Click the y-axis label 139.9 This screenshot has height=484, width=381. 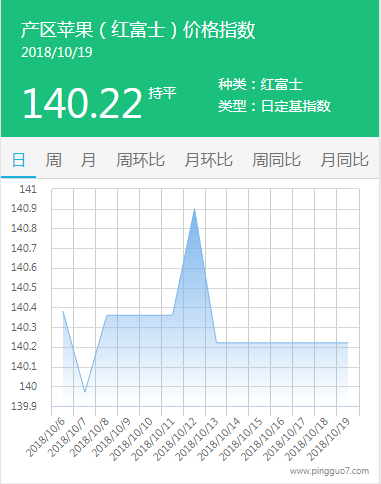click(24, 406)
